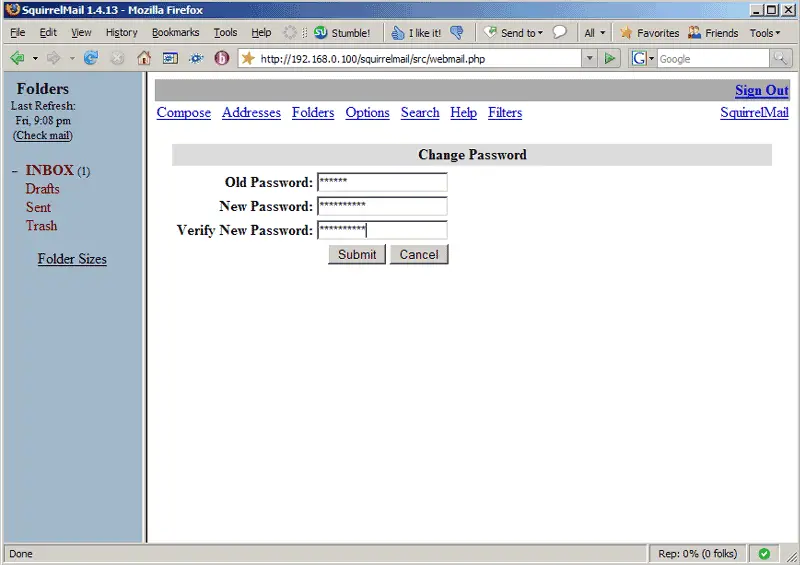The width and height of the screenshot is (800, 565).
Task: Open the Search link
Action: [420, 112]
